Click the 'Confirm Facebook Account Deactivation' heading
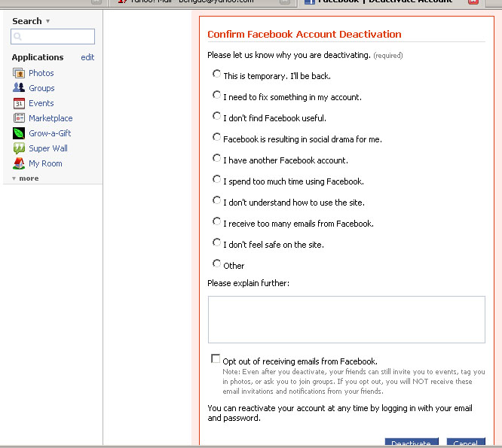 coord(305,34)
